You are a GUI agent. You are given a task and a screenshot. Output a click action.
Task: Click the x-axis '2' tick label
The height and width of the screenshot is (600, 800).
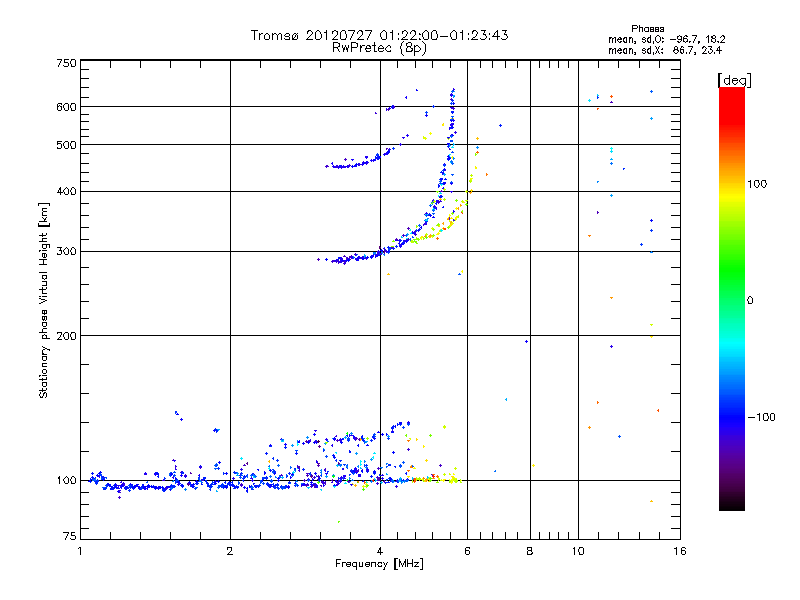(230, 551)
